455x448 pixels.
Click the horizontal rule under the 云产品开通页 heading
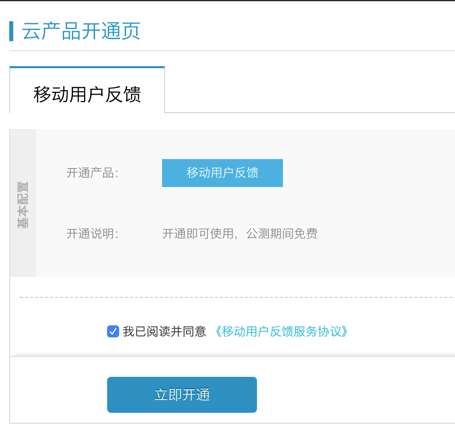click(232, 51)
